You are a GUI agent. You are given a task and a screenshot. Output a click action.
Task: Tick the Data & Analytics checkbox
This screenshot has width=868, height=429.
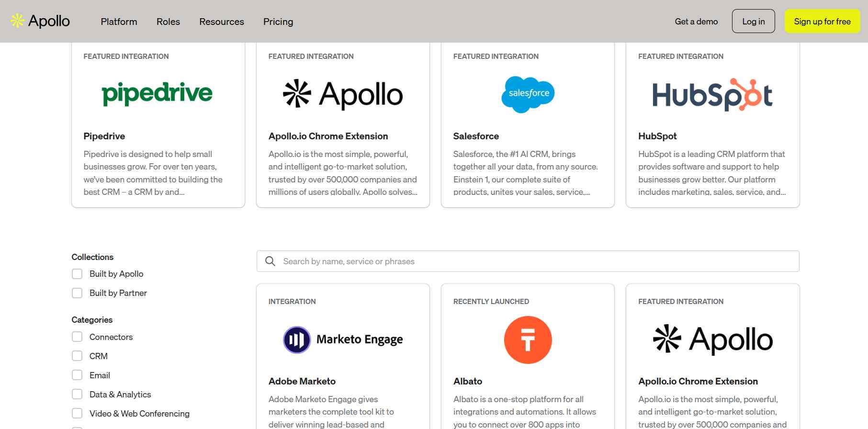click(x=77, y=395)
